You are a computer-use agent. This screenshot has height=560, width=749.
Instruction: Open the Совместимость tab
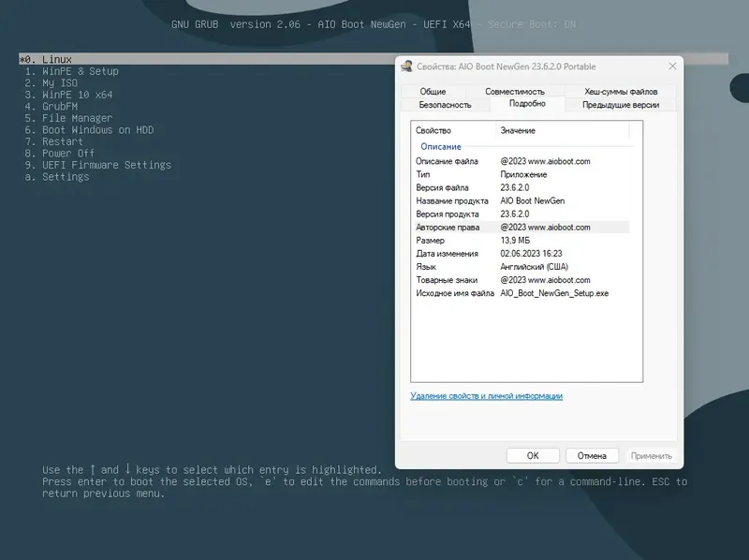pos(514,91)
